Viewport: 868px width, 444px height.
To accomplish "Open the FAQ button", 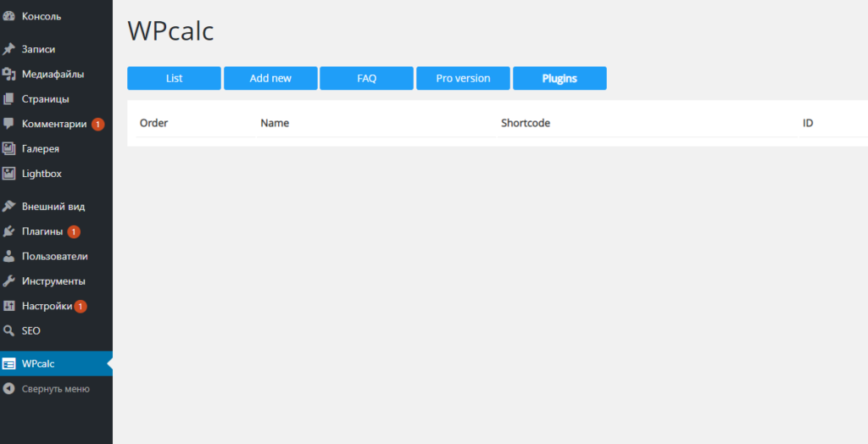I will 366,78.
